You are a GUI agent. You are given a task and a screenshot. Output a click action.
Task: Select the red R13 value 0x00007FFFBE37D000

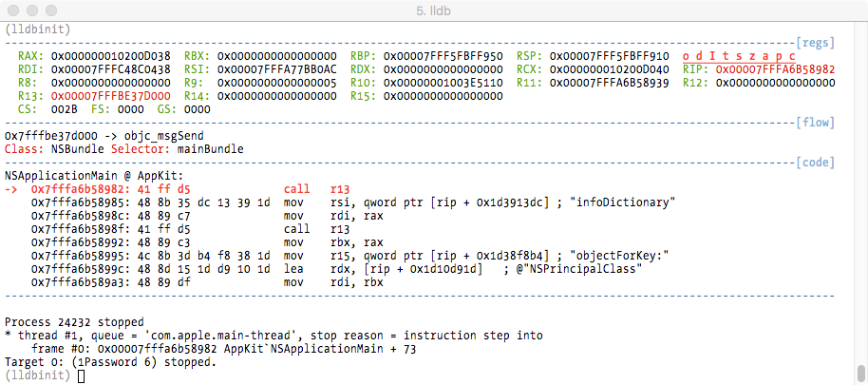(x=111, y=96)
